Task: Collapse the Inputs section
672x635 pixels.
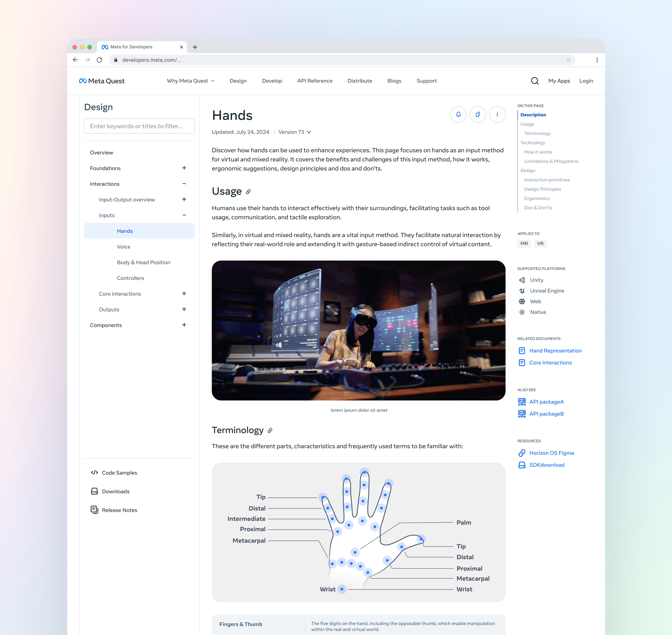Action: pyautogui.click(x=184, y=215)
